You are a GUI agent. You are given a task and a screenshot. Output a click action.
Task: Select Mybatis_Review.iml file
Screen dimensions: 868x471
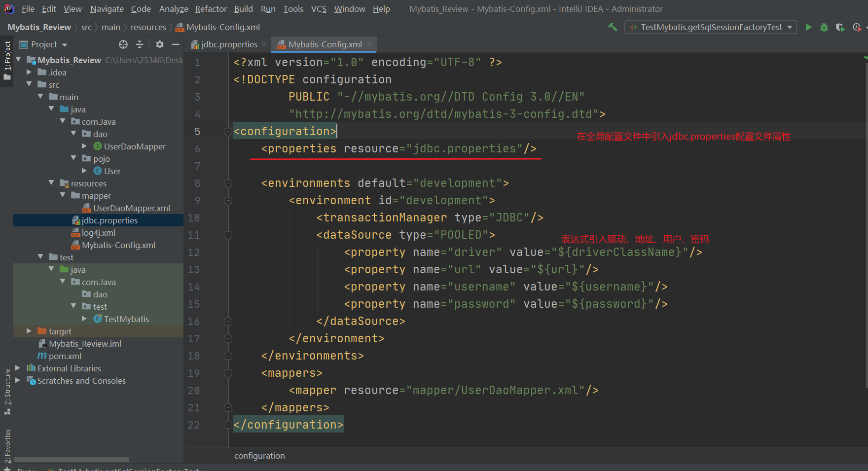click(85, 344)
